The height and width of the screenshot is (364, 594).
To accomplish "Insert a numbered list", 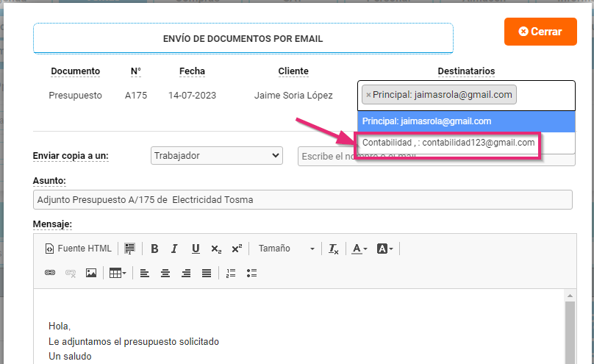I will pyautogui.click(x=231, y=273).
